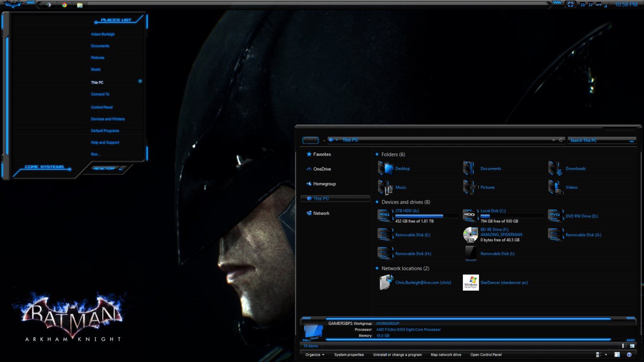The image size is (644, 362).
Task: Open Music from Places List menu
Action: [96, 70]
